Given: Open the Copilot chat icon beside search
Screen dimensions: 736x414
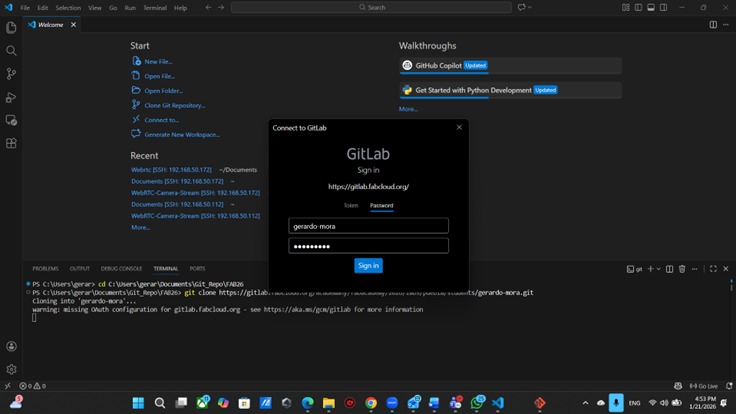Looking at the screenshot, I should click(521, 8).
